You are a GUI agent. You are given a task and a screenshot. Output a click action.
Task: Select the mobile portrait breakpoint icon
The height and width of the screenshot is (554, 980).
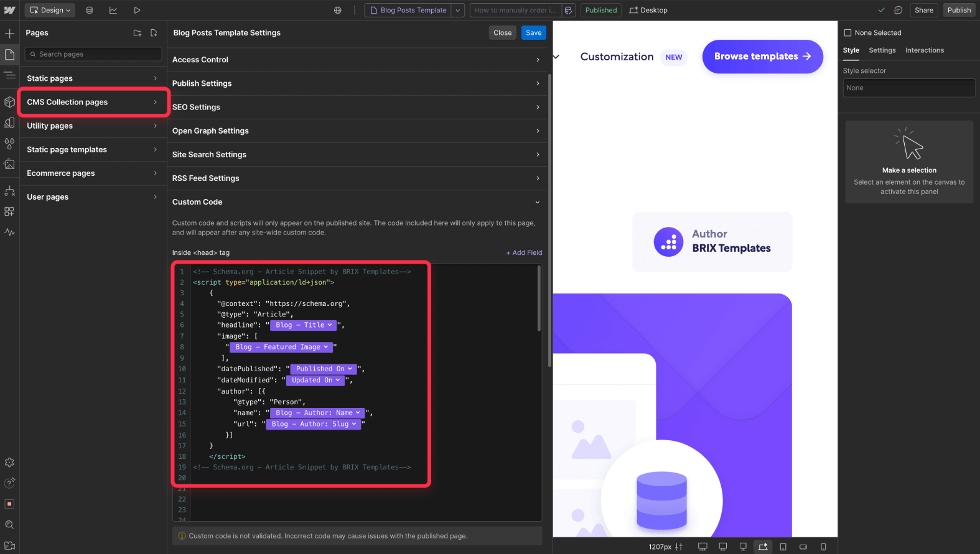[823, 547]
